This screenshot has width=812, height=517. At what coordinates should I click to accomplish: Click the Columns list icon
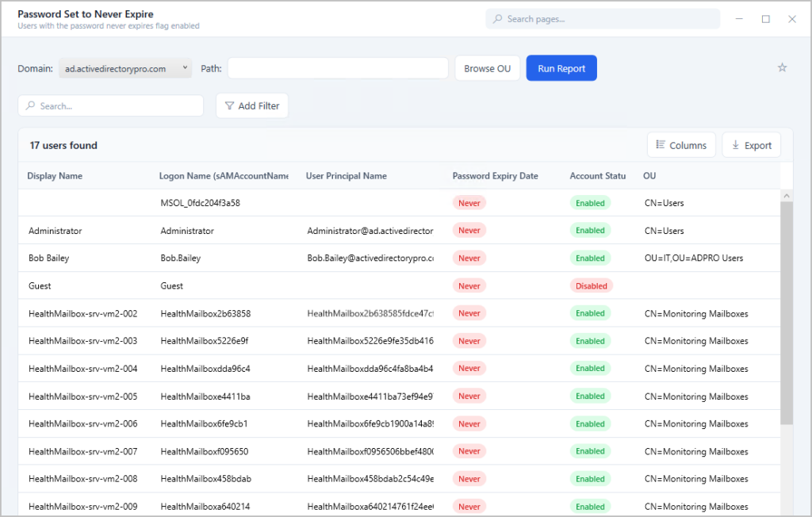click(661, 144)
